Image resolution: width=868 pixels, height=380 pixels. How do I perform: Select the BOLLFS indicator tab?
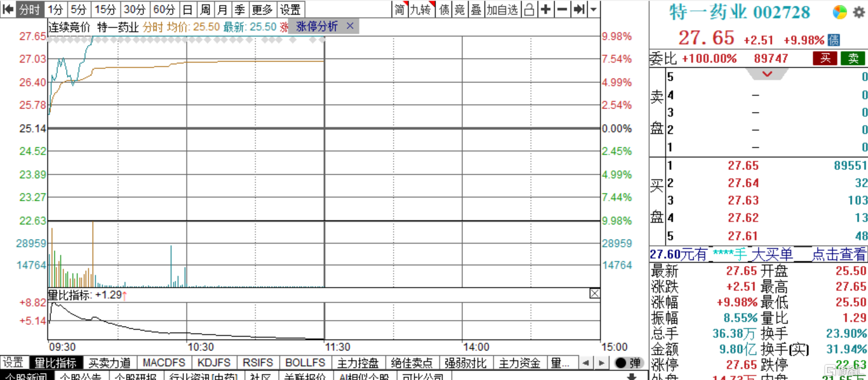pyautogui.click(x=305, y=363)
